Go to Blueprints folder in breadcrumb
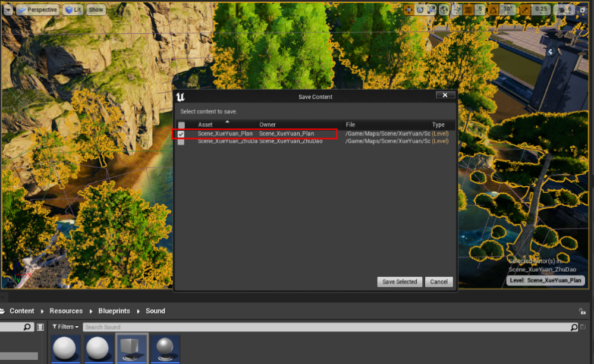This screenshot has height=364, width=594. [x=114, y=311]
